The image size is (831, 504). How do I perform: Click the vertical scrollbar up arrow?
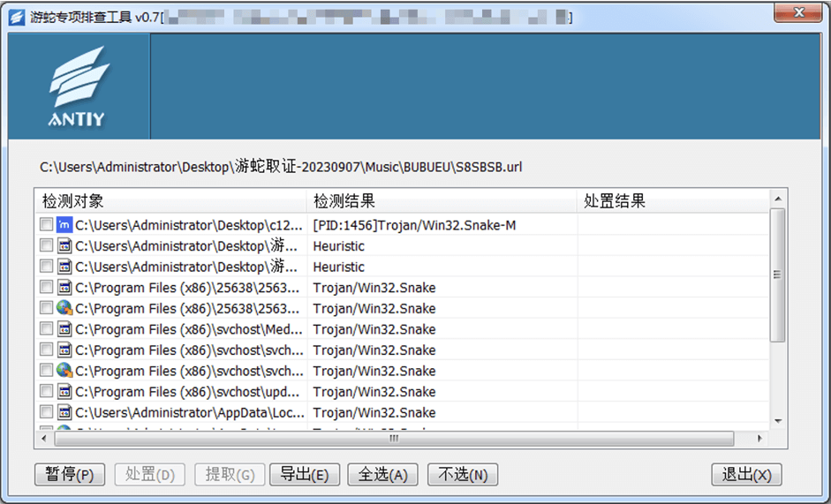coord(777,199)
